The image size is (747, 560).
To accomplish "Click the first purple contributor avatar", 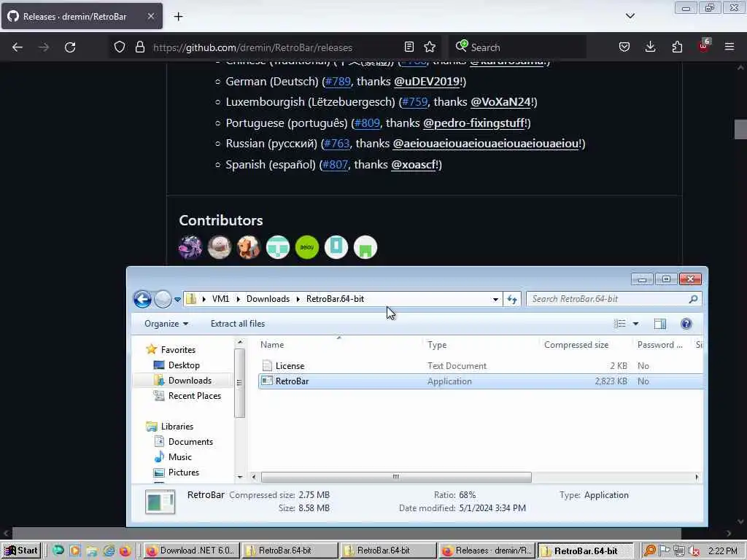I will pos(190,247).
